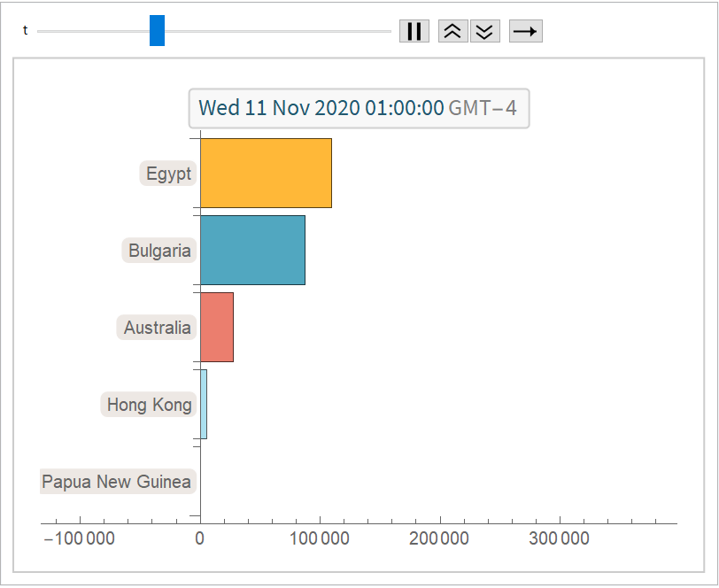Screen dimensions: 719x588
Task: Select the Egypt category label
Action: [x=168, y=174]
